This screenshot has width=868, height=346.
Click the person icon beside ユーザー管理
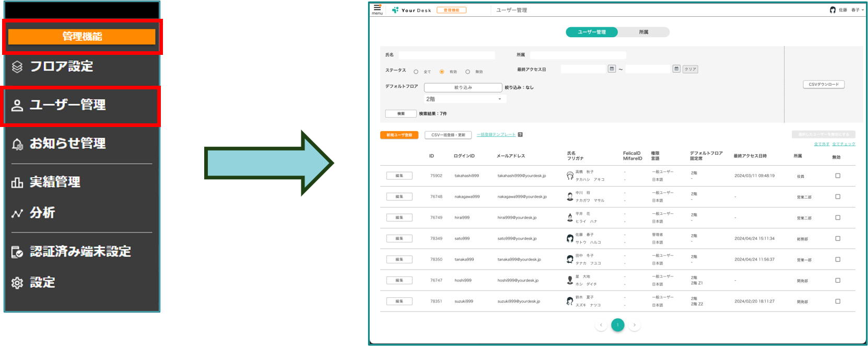(x=17, y=106)
